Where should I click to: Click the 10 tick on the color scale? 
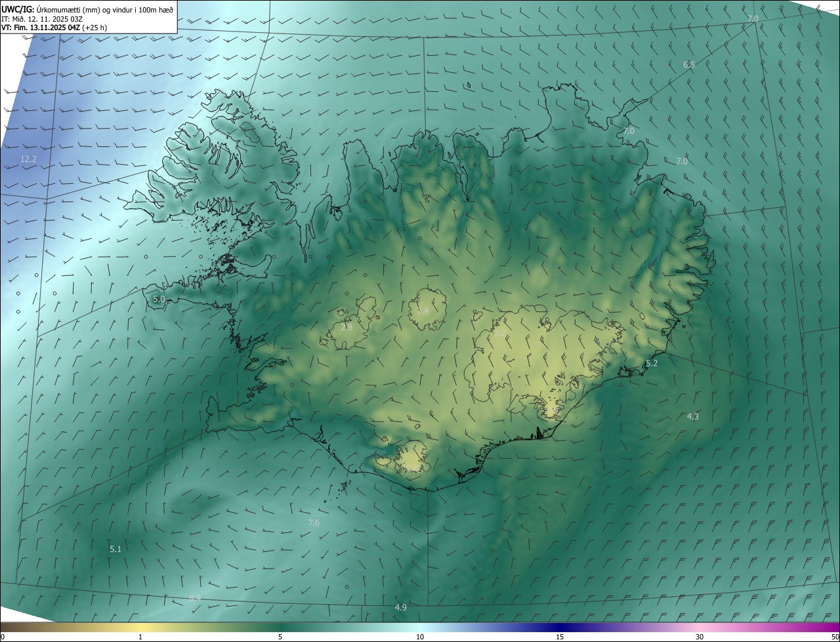point(420,637)
